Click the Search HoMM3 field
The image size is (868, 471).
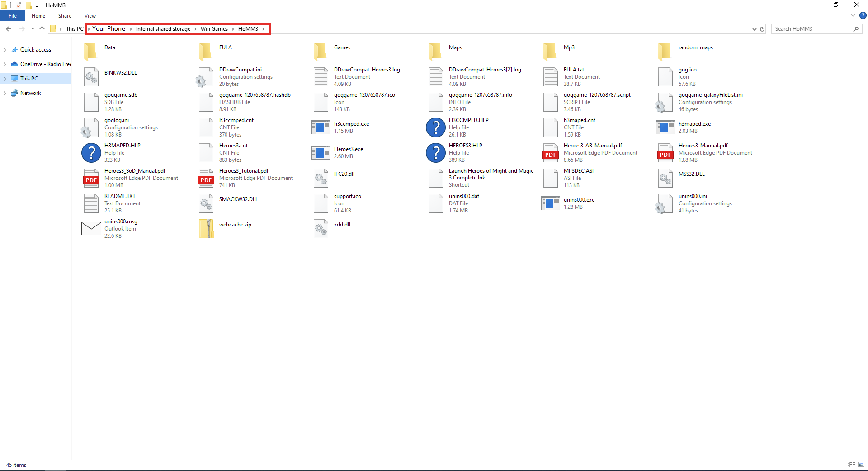tap(811, 29)
